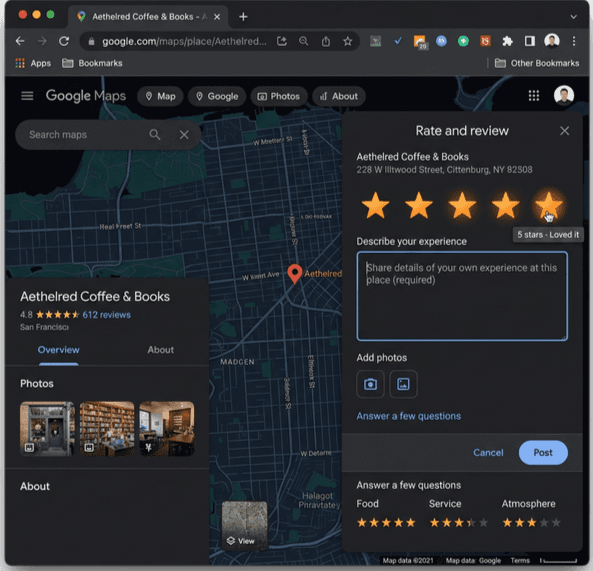Open the 612 reviews link

pos(107,315)
